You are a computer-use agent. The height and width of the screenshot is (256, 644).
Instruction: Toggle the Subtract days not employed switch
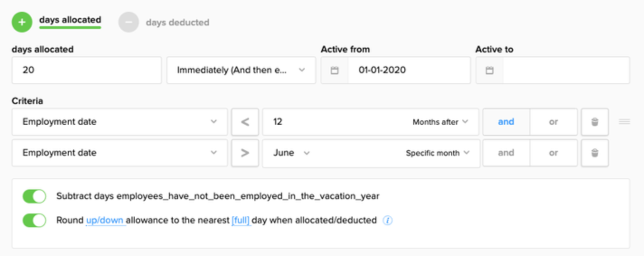[34, 196]
